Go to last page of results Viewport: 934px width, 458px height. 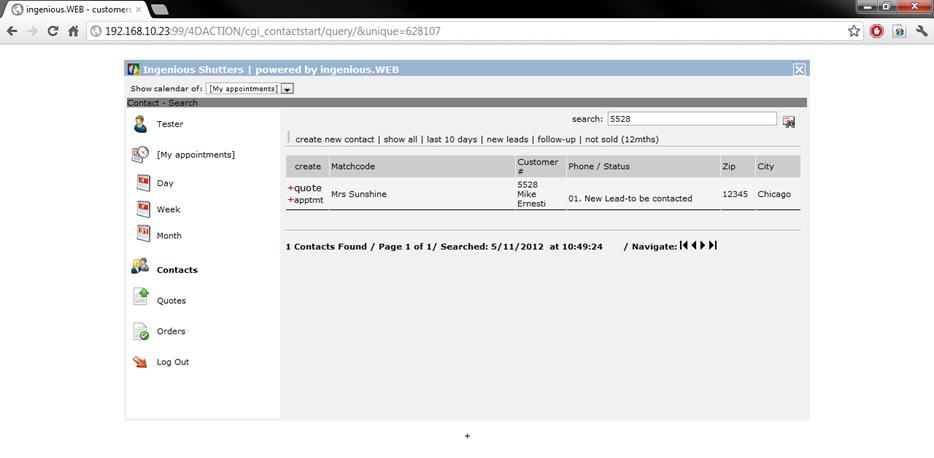(x=713, y=246)
